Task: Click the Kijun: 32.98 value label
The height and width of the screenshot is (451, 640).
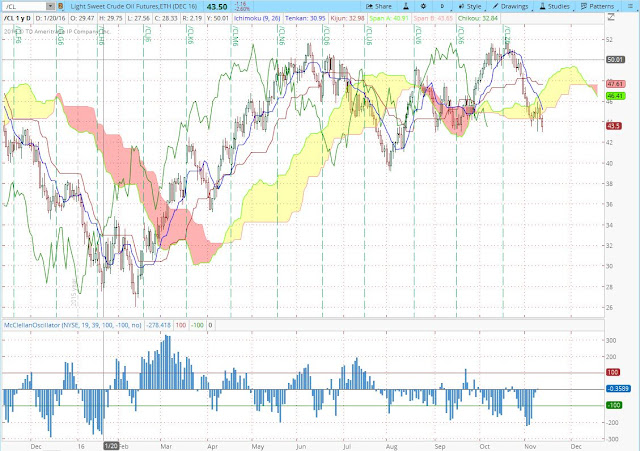Action: 347,18
